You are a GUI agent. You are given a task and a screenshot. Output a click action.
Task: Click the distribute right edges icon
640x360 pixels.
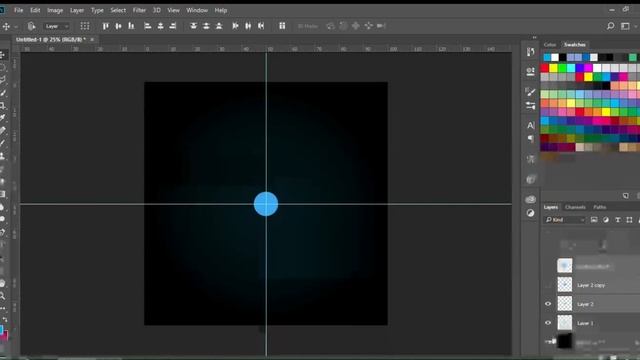coord(261,26)
